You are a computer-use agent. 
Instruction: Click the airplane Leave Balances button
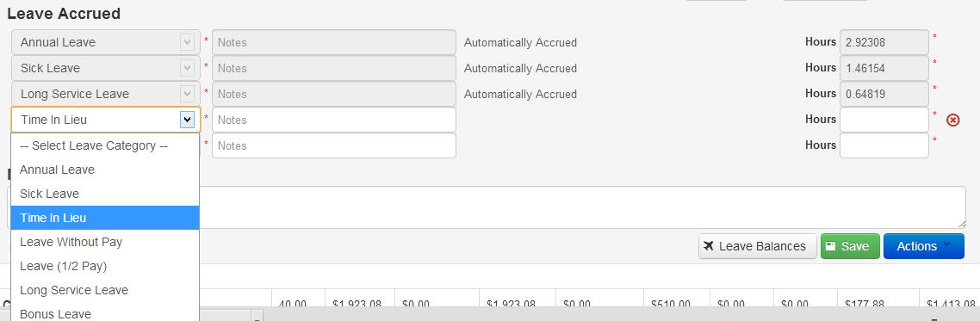pos(758,246)
